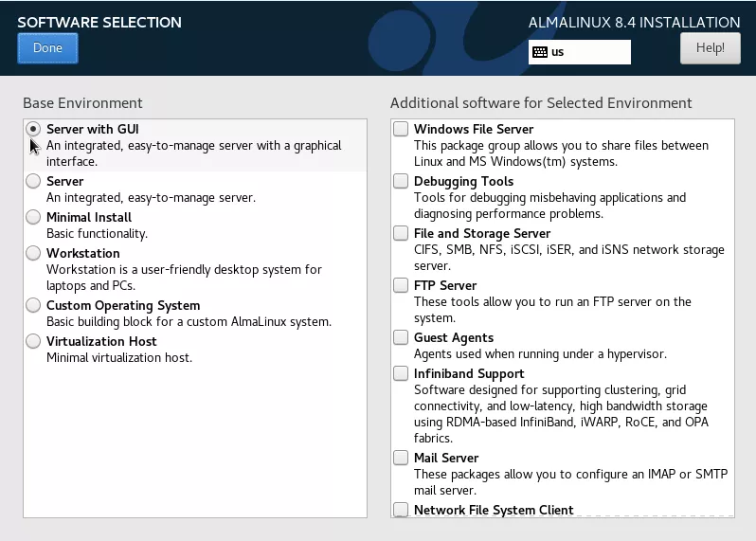Screen dimensions: 756x541
Task: Select Server with GUI radio button
Action: pos(33,129)
